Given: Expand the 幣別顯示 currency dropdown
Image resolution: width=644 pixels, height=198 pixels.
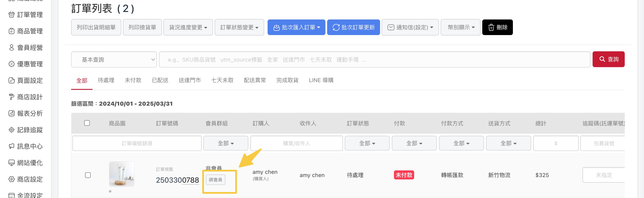Looking at the screenshot, I should (x=460, y=27).
